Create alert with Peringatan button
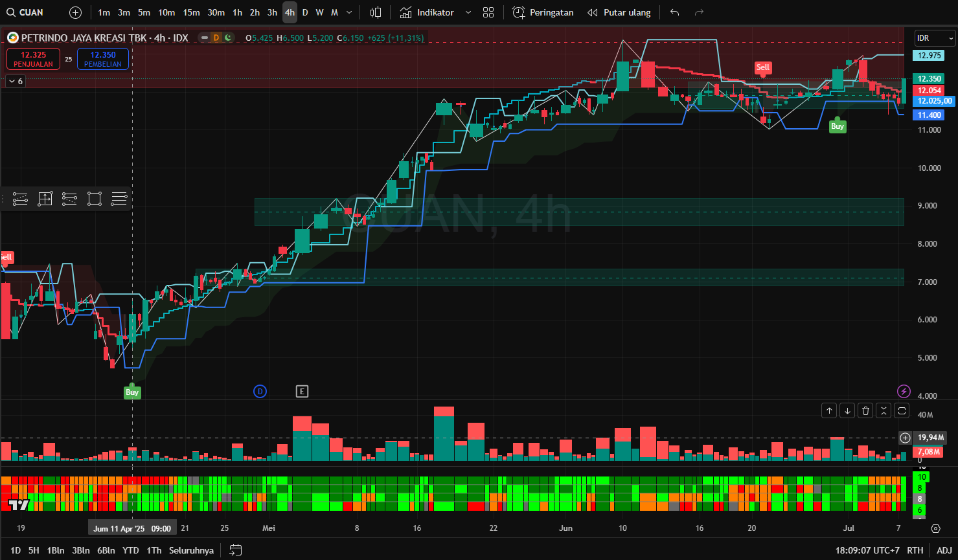Image resolution: width=958 pixels, height=560 pixels. (x=543, y=12)
